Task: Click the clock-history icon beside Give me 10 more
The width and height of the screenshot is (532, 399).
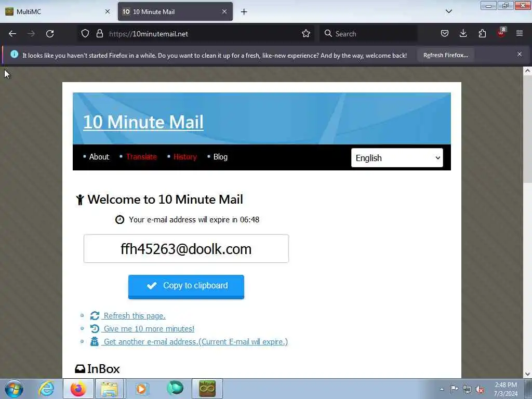Action: [x=95, y=329]
